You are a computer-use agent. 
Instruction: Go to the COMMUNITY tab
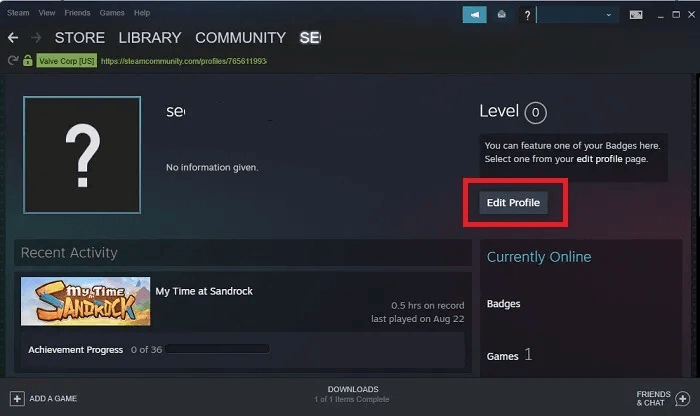241,38
